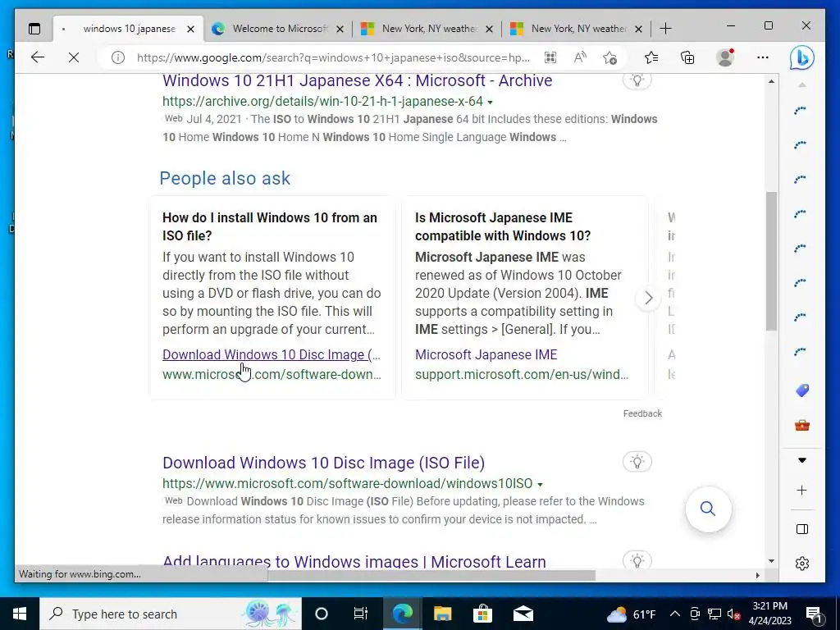This screenshot has width=840, height=630.
Task: Click the Feedback link
Action: [x=642, y=413]
